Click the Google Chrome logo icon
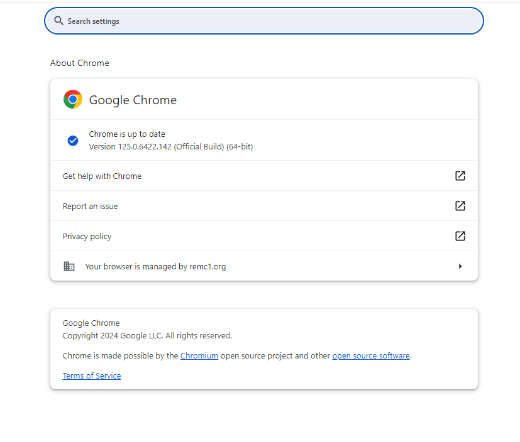This screenshot has width=520, height=442. pyautogui.click(x=73, y=99)
